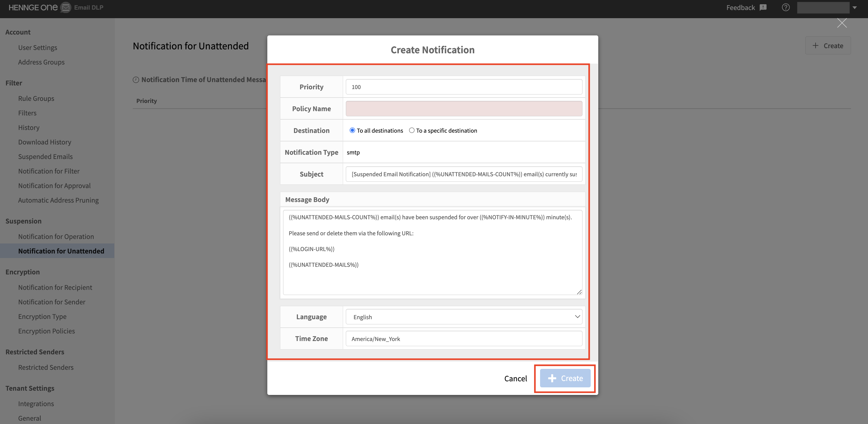
Task: Click the Email DLP envelope icon
Action: pyautogui.click(x=66, y=7)
